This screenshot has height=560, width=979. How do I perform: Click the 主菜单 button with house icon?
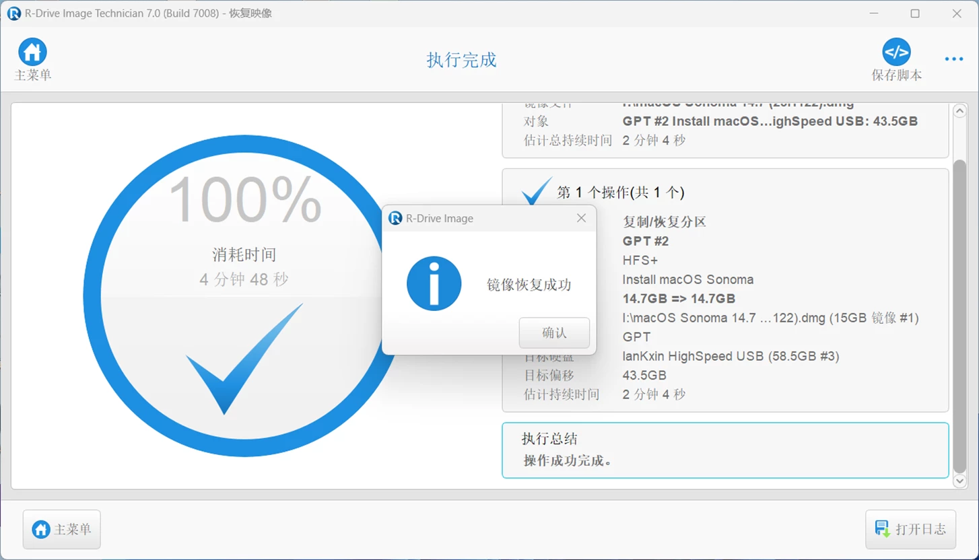62,529
